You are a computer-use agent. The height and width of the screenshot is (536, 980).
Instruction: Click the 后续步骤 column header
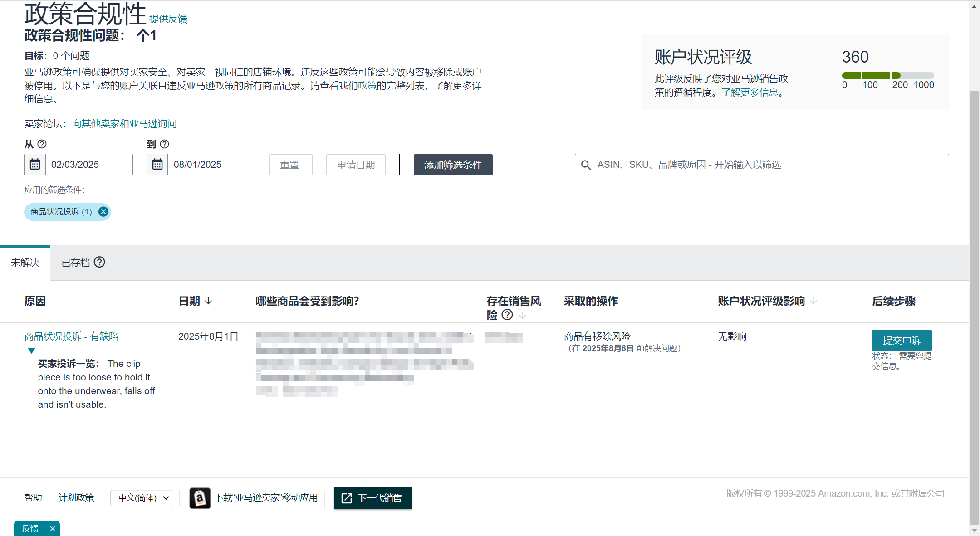pos(894,301)
